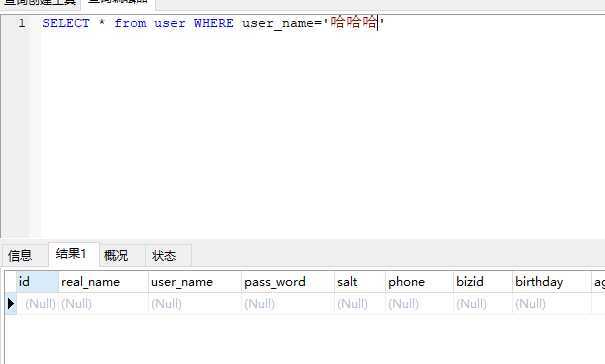Select the (Null) cell under real_name

[103, 304]
